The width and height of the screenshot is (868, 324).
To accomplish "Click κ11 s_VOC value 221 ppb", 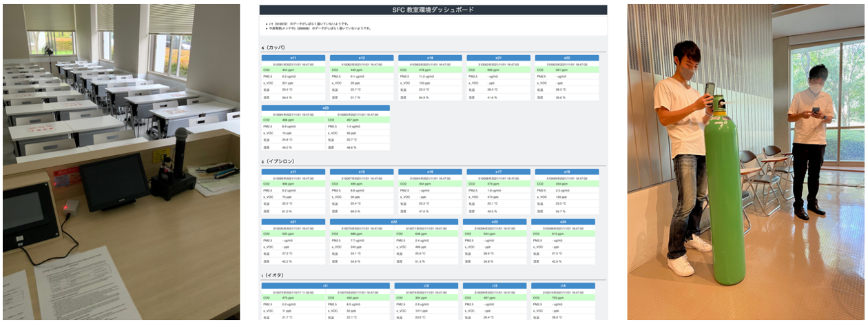I will pyautogui.click(x=289, y=83).
